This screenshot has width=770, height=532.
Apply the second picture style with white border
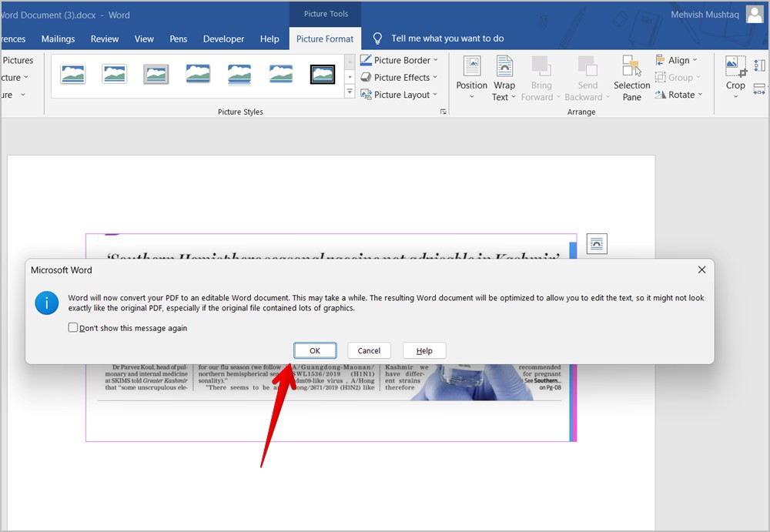115,74
